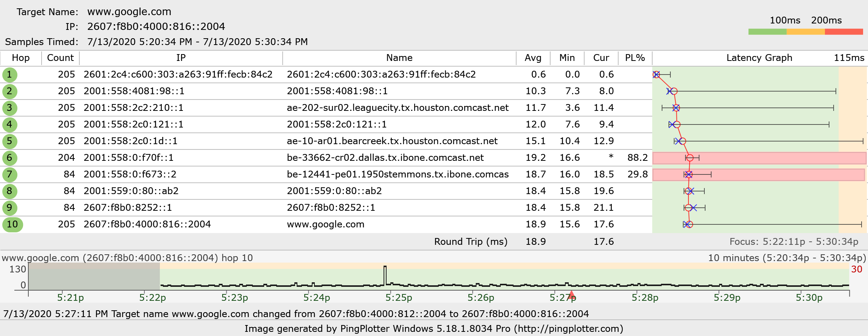Select the hop 7 green circle
This screenshot has width=868, height=336.
tap(9, 174)
